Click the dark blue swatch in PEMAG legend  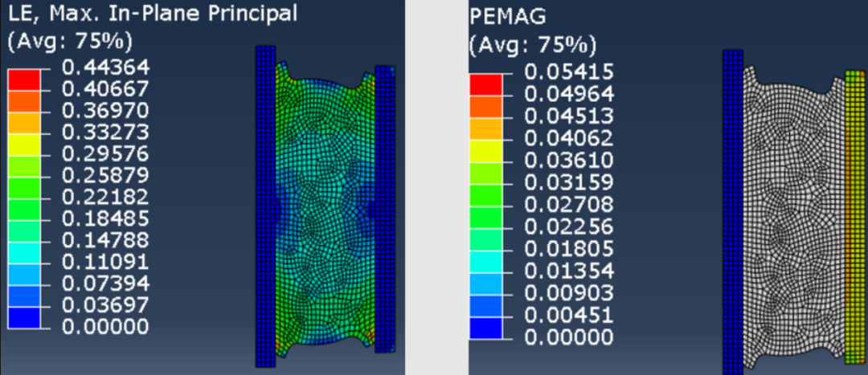click(x=485, y=328)
